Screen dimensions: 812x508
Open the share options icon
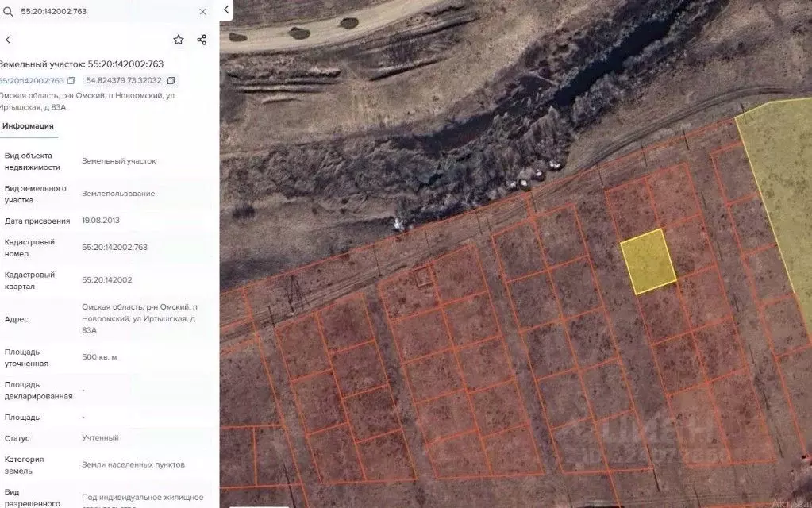click(x=202, y=40)
